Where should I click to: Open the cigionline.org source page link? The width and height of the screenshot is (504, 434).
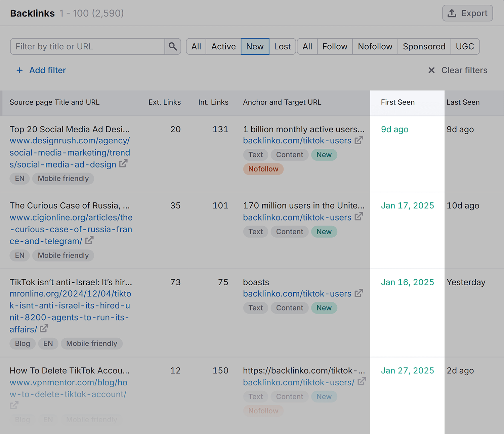[x=71, y=229]
